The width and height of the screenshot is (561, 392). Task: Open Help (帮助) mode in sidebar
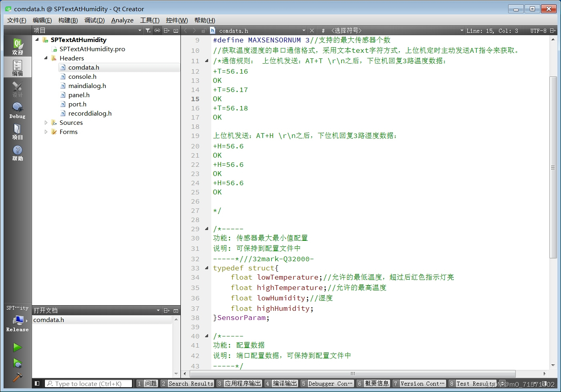[x=18, y=152]
